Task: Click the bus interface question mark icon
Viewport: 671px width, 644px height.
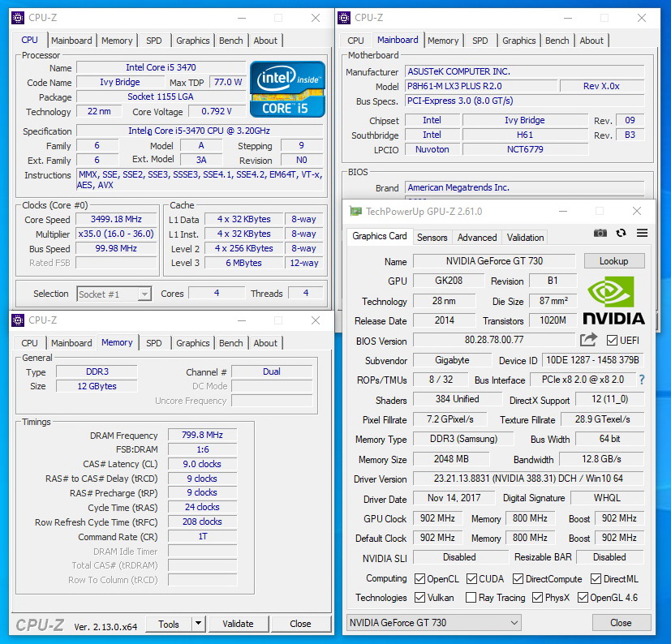Action: click(642, 380)
